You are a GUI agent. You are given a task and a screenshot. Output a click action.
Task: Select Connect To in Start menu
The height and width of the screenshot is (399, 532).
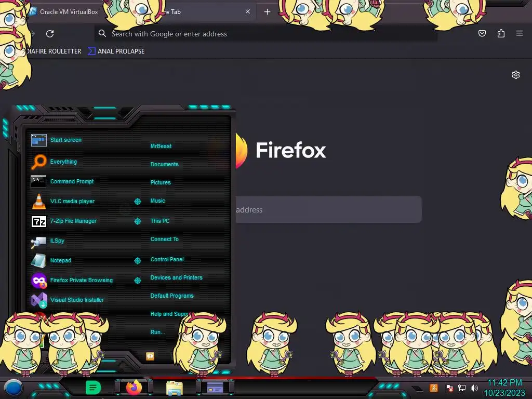coord(164,239)
